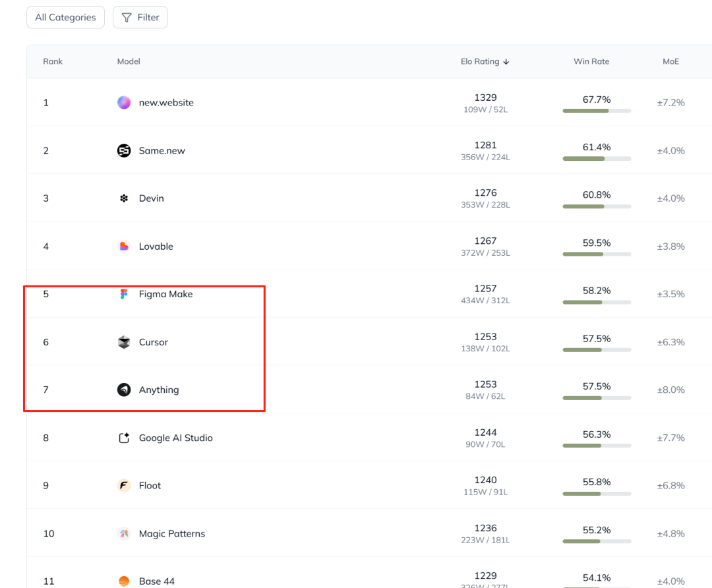Viewport: 712px width, 588px height.
Task: Click the MoE column header
Action: (670, 61)
